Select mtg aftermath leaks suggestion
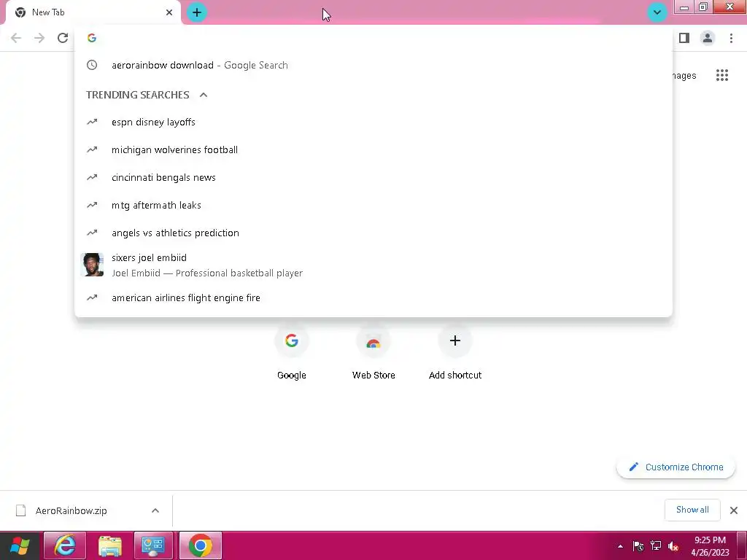 pos(373,205)
